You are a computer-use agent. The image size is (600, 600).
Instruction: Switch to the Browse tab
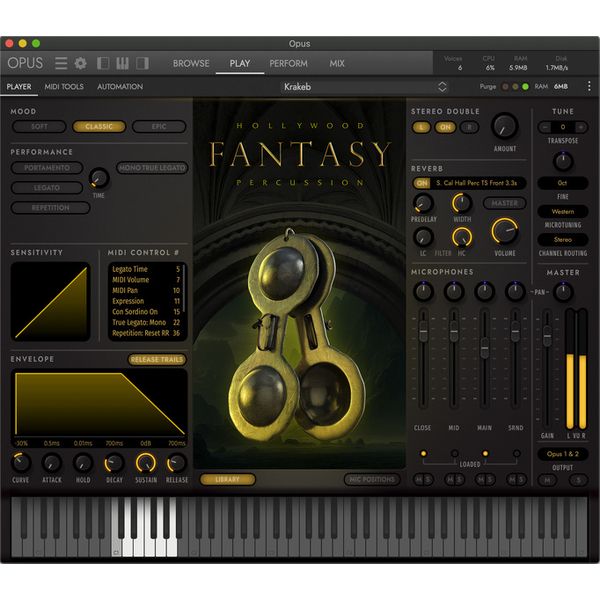191,64
